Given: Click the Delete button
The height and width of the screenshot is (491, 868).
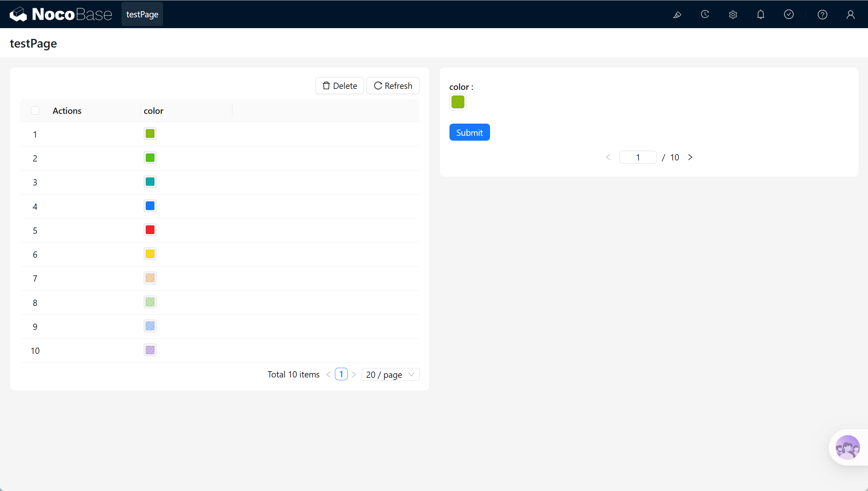Looking at the screenshot, I should [339, 86].
